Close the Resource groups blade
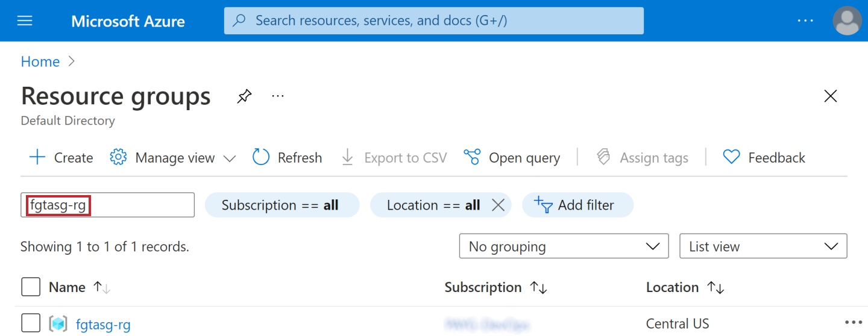Screen dimensions: 868x336 point(831,96)
